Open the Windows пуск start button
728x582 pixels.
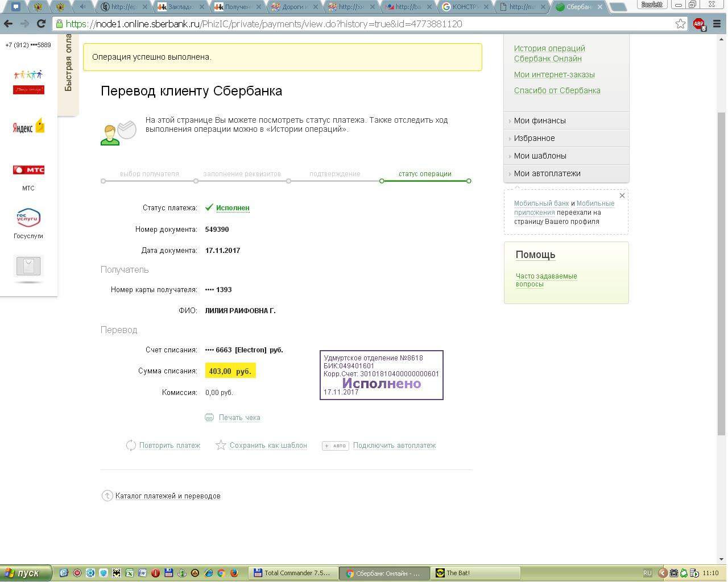26,573
